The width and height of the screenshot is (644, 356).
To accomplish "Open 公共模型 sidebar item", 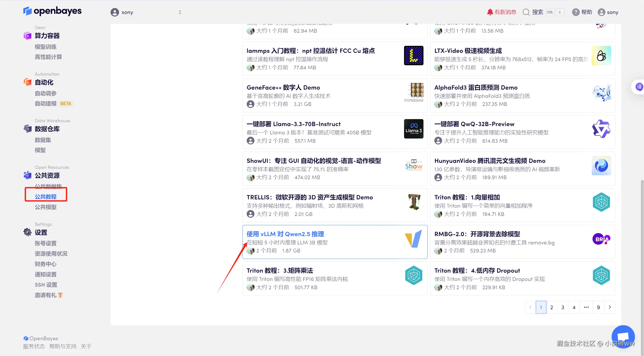I will click(46, 207).
